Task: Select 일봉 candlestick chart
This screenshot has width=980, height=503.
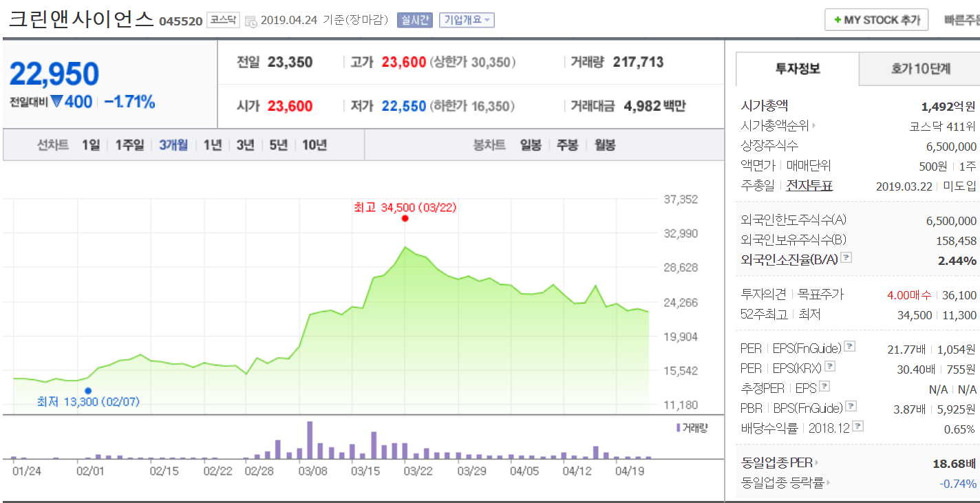Action: (531, 145)
